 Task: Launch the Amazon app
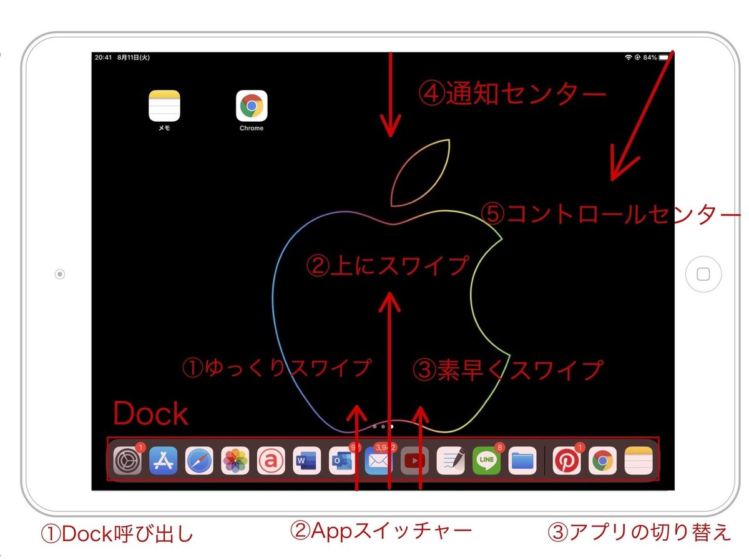coord(271,461)
